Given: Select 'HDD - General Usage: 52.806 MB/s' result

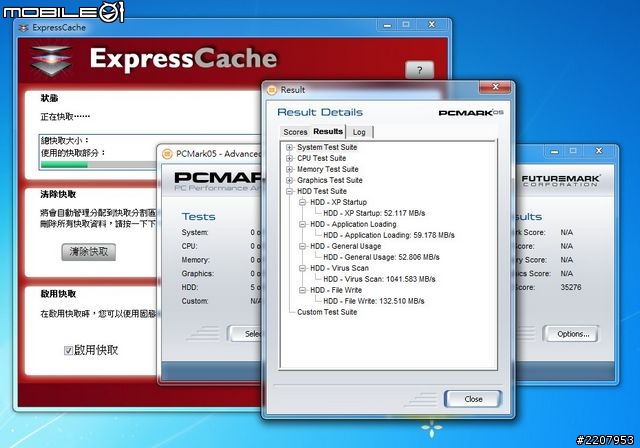Looking at the screenshot, I should pyautogui.click(x=381, y=257).
